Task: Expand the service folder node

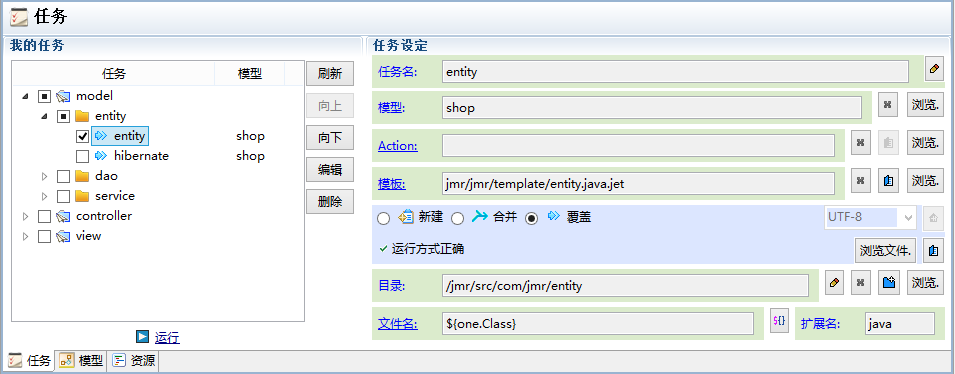Action: click(44, 196)
